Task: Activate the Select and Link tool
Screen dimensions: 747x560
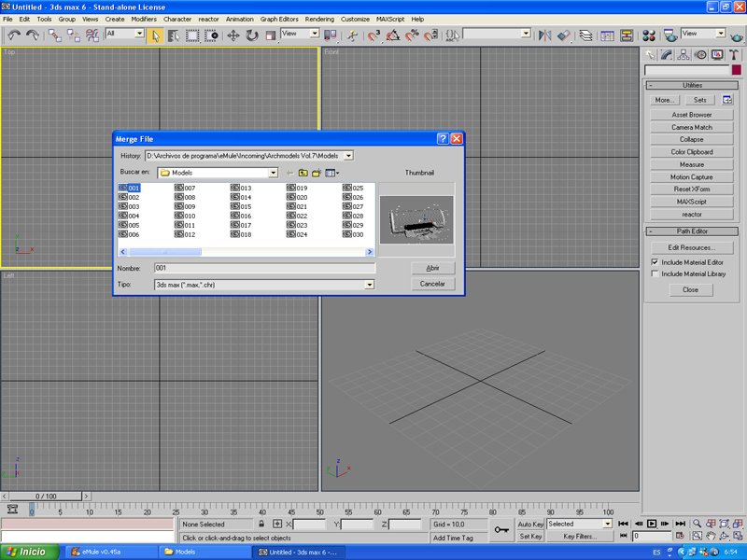Action: pyautogui.click(x=55, y=35)
